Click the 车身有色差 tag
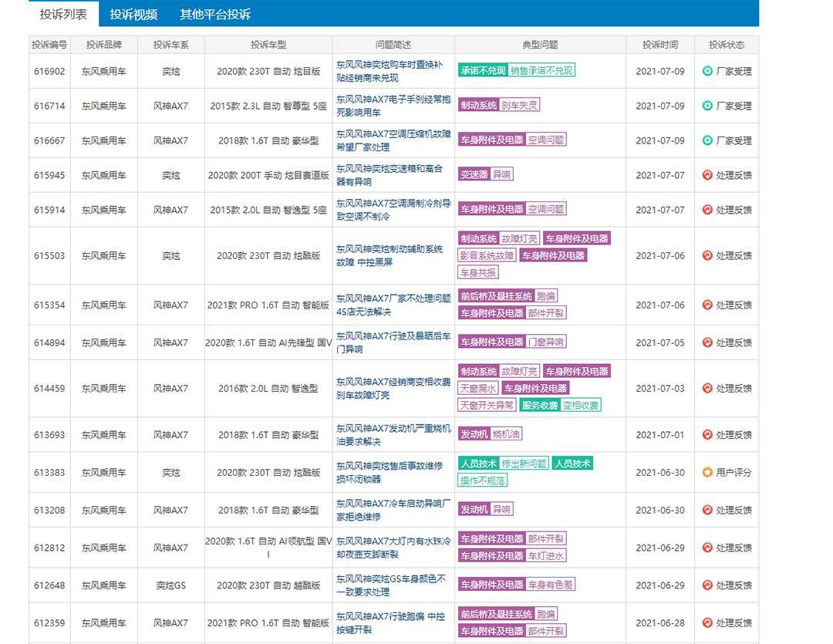The width and height of the screenshot is (833, 644). [x=551, y=585]
